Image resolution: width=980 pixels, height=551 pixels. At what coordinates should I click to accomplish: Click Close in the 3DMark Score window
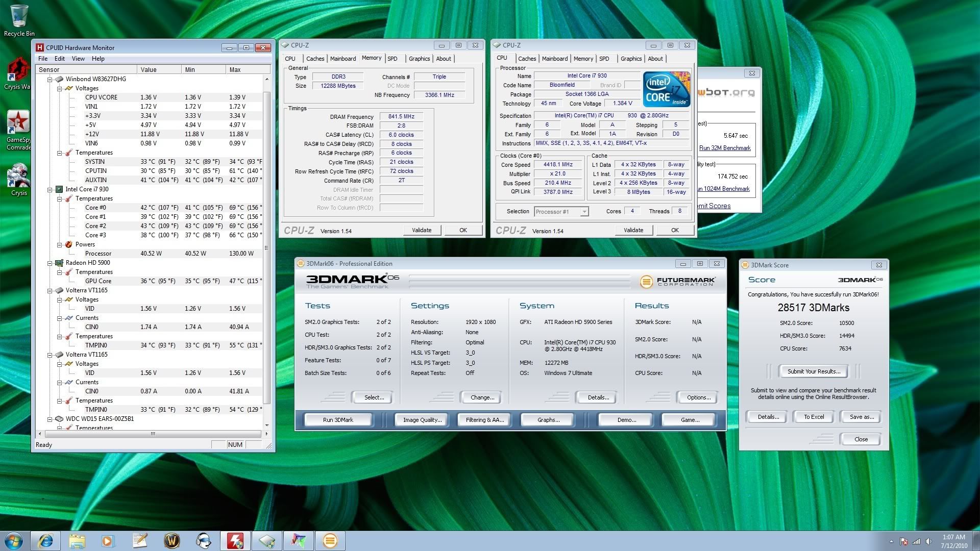pos(861,439)
